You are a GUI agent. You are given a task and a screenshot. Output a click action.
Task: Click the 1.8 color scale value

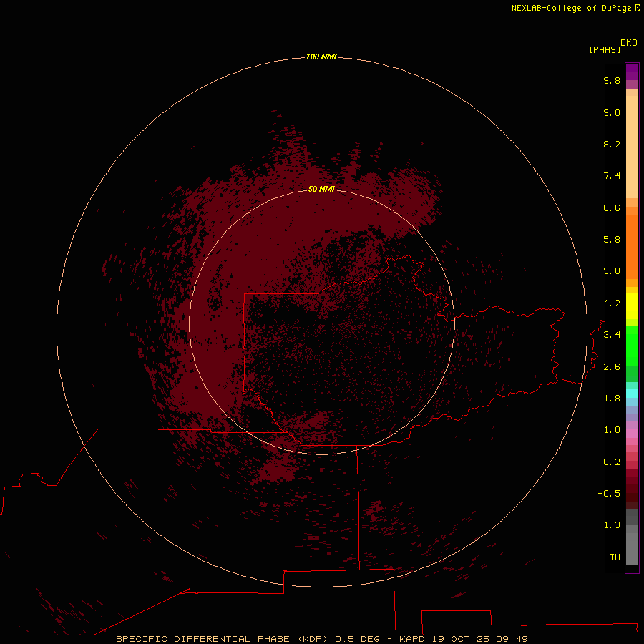612,399
